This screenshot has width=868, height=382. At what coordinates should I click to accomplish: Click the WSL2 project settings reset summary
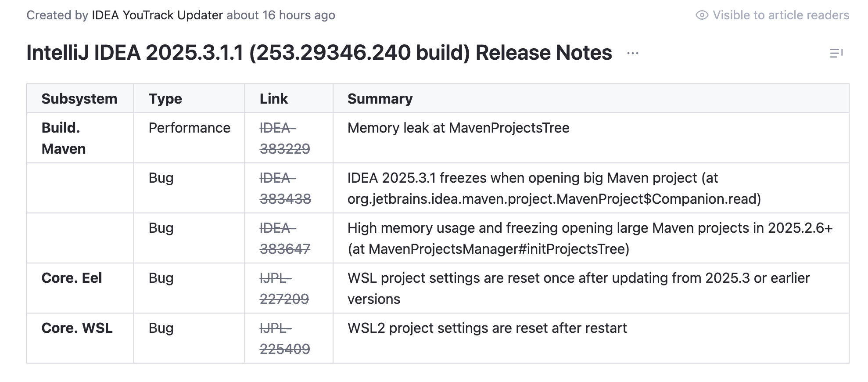[x=487, y=328]
